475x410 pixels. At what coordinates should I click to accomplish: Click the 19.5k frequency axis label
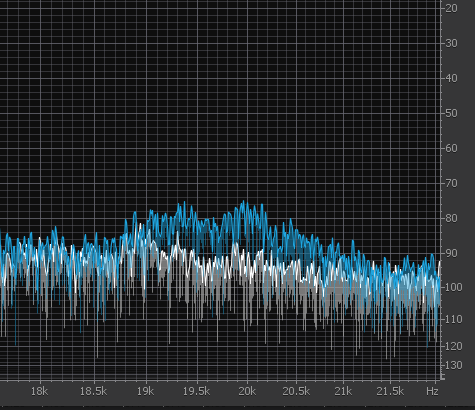tap(196, 391)
